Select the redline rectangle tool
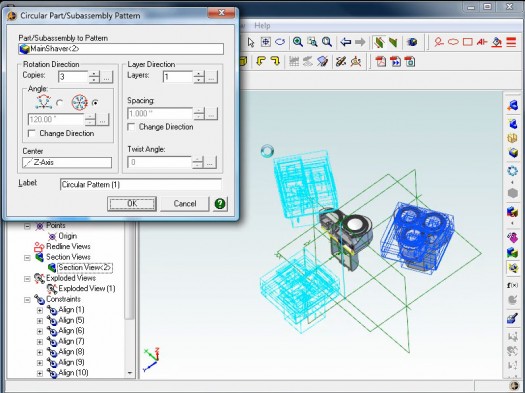 pos(467,42)
